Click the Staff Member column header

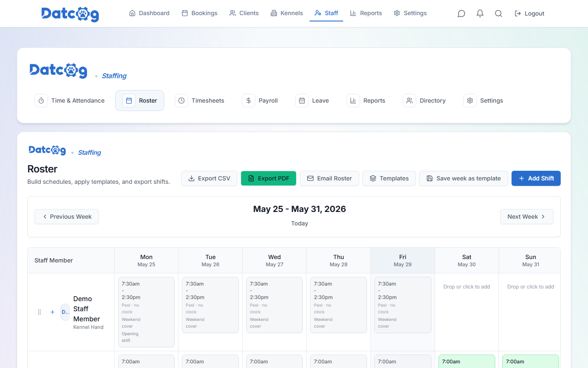pyautogui.click(x=71, y=260)
